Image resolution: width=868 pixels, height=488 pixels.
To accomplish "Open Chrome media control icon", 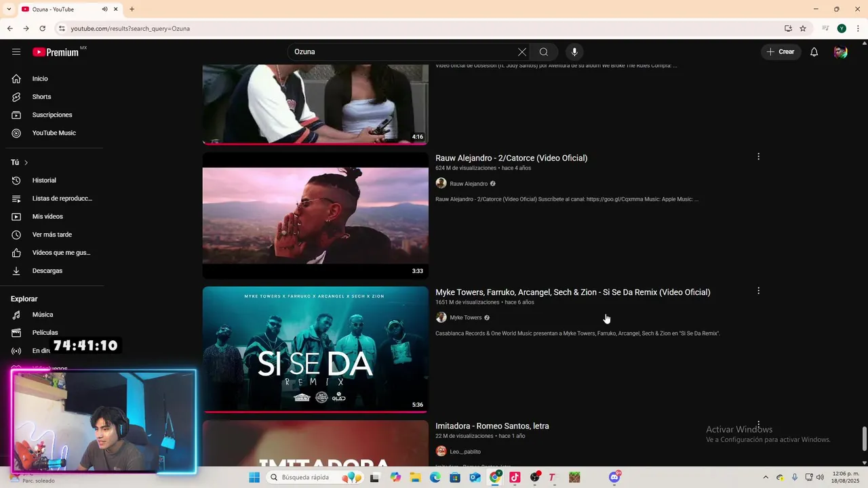I will coord(825,28).
